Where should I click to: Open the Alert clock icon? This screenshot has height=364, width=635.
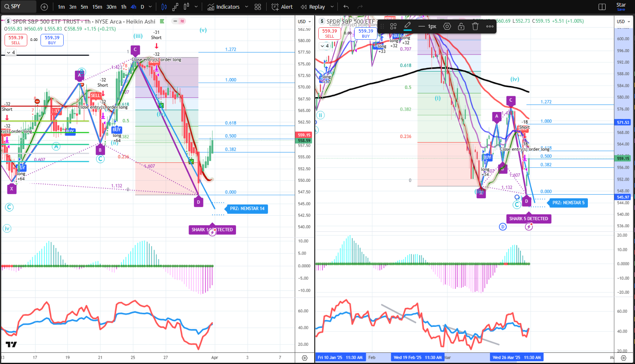click(275, 7)
